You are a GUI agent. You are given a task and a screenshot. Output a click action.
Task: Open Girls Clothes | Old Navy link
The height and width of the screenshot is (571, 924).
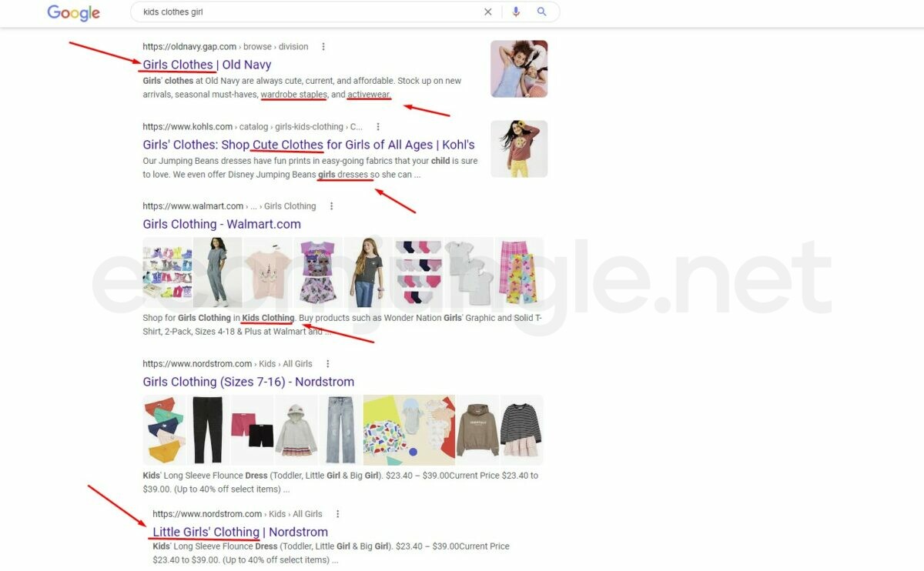[206, 65]
